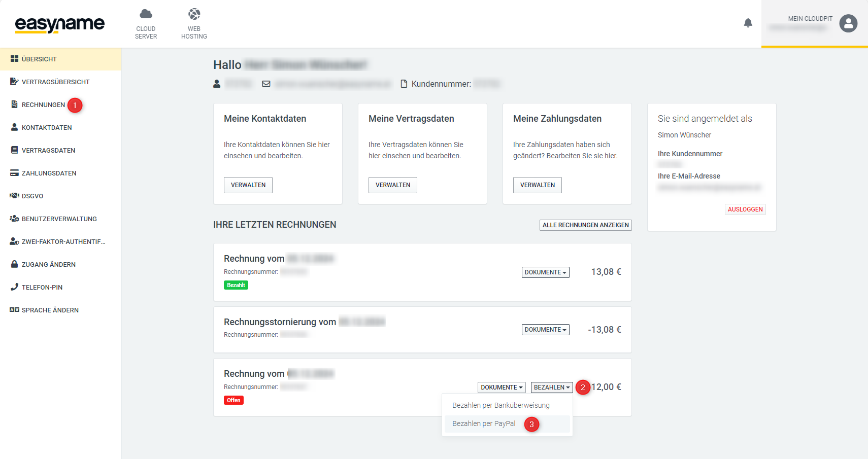
Task: Click the notification bell icon
Action: pos(748,23)
